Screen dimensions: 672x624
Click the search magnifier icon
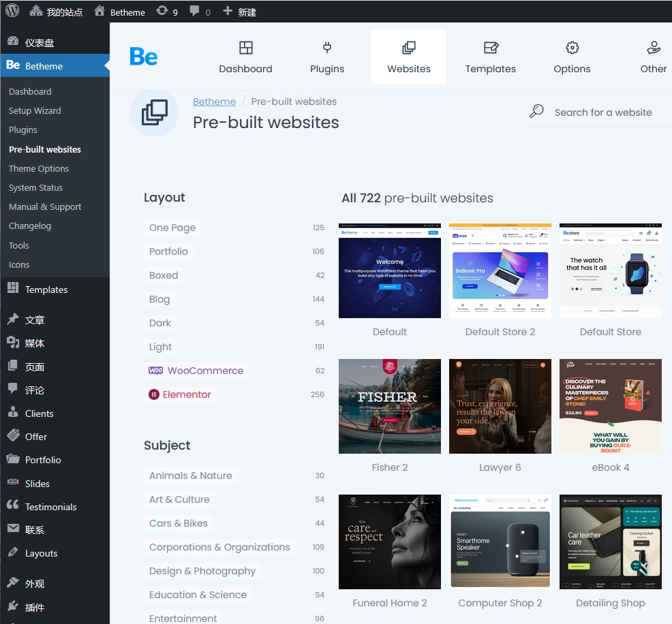click(x=536, y=111)
